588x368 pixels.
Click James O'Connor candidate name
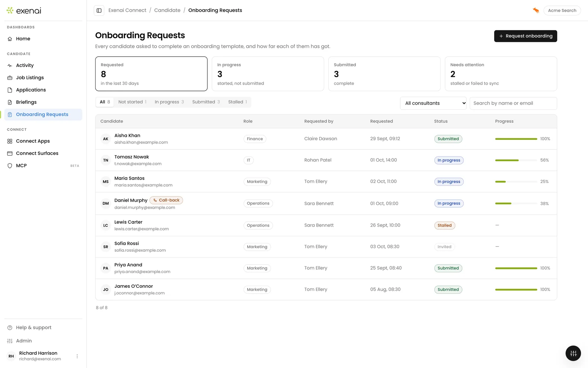click(x=133, y=286)
